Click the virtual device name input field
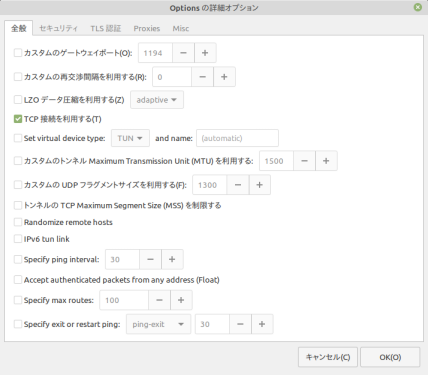Image resolution: width=428 pixels, height=375 pixels. pyautogui.click(x=237, y=138)
